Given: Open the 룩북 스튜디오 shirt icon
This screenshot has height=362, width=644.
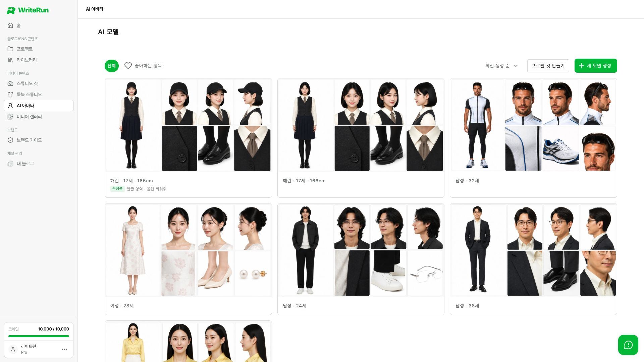Looking at the screenshot, I should (x=10, y=95).
